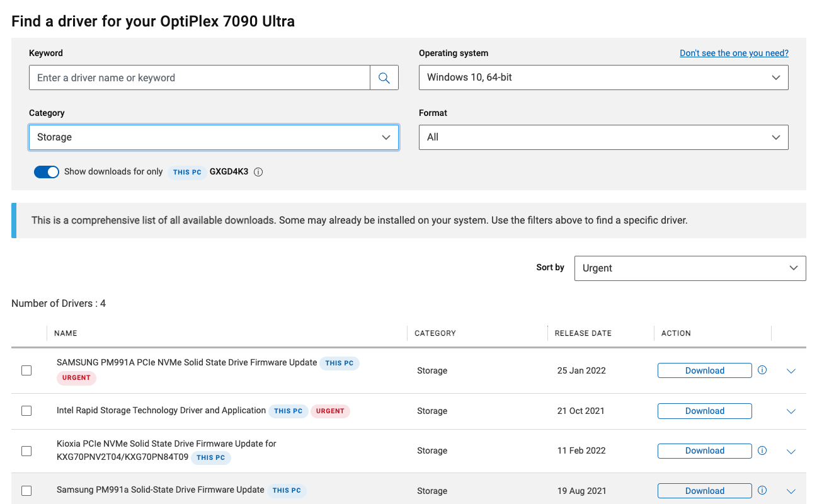Viewport: 817px width, 504px height.
Task: Click the keyword search magnifier icon
Action: pyautogui.click(x=384, y=78)
